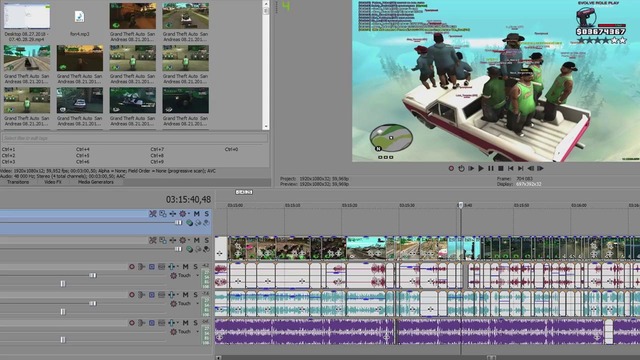
Task: Solo the first audio track
Action: click(196, 267)
